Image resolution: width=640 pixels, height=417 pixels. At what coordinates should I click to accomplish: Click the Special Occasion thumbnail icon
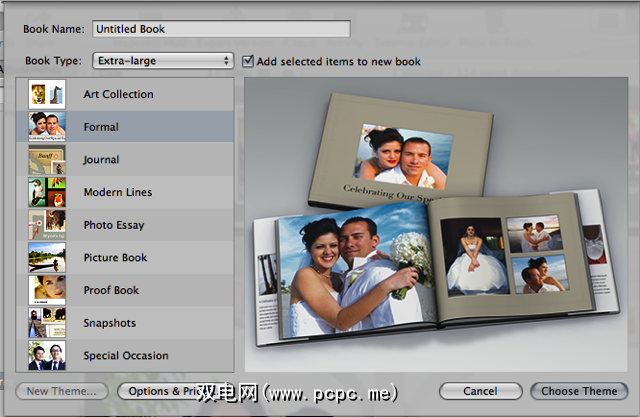47,355
